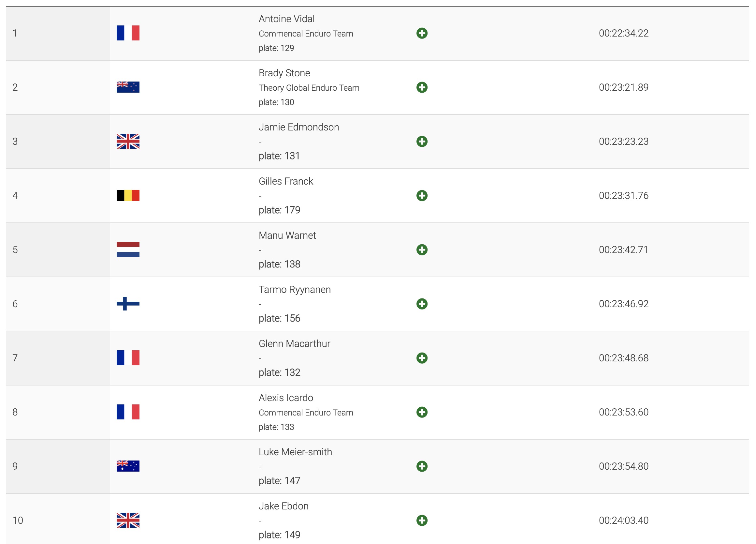This screenshot has width=756, height=544.
Task: Click the Netherlands flag for Manu Warnet
Action: click(x=128, y=249)
